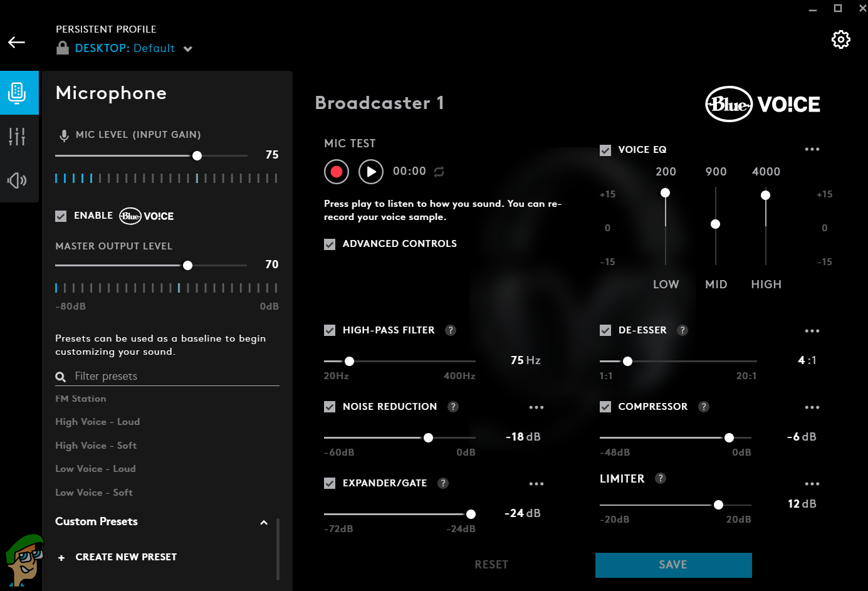Viewport: 868px width, 591px height.
Task: Open the speaker audio sidebar tab
Action: coord(17,180)
